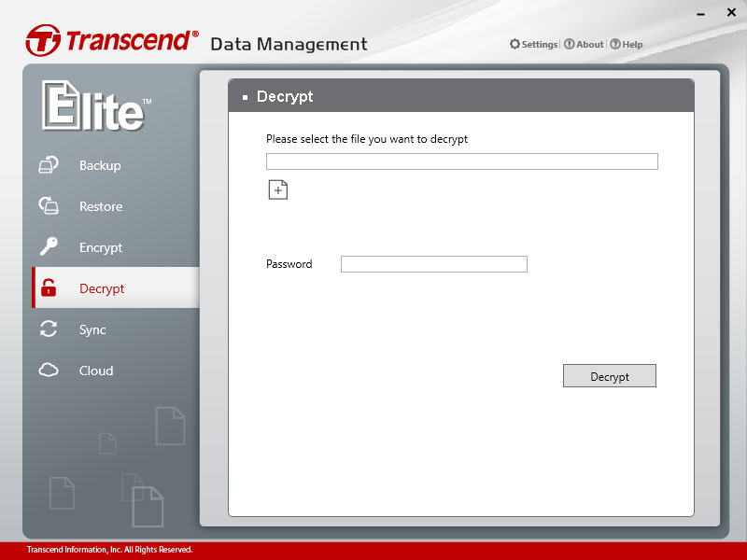The height and width of the screenshot is (560, 747).
Task: Focus the Password input field
Action: pyautogui.click(x=434, y=264)
